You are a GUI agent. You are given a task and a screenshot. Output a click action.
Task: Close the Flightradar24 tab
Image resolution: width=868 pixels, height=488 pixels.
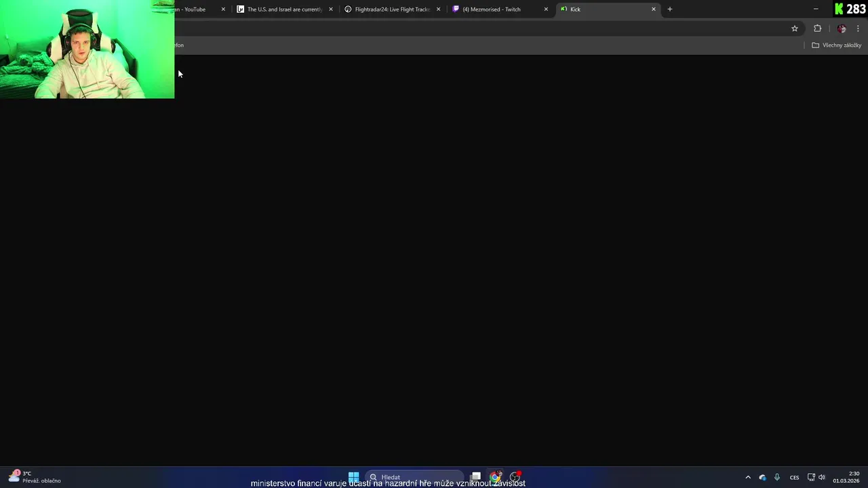click(439, 9)
